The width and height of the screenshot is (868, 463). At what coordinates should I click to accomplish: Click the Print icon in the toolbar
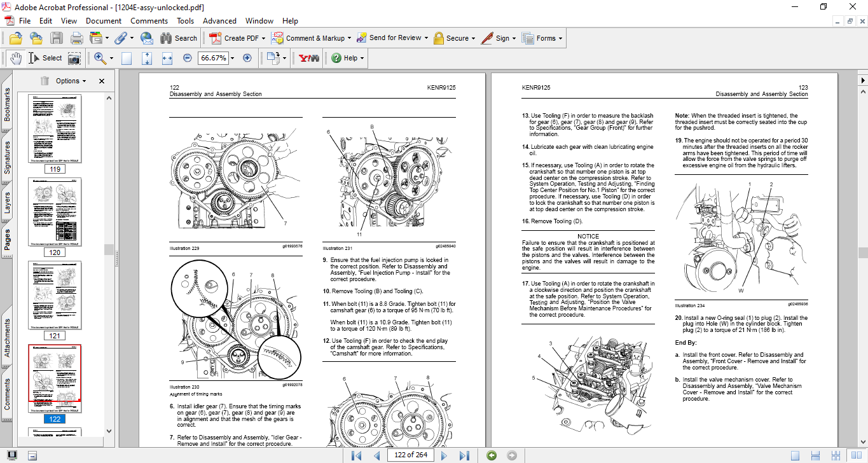pos(76,38)
